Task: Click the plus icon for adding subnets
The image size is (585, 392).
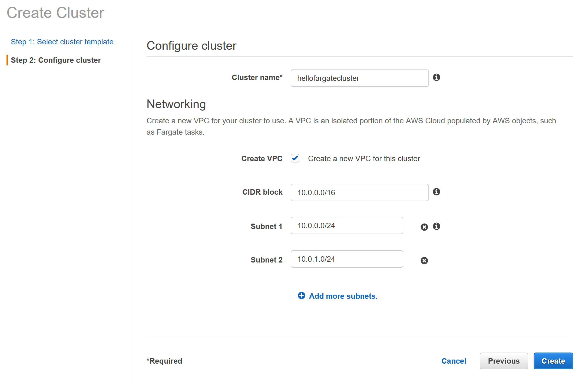Action: (x=301, y=295)
